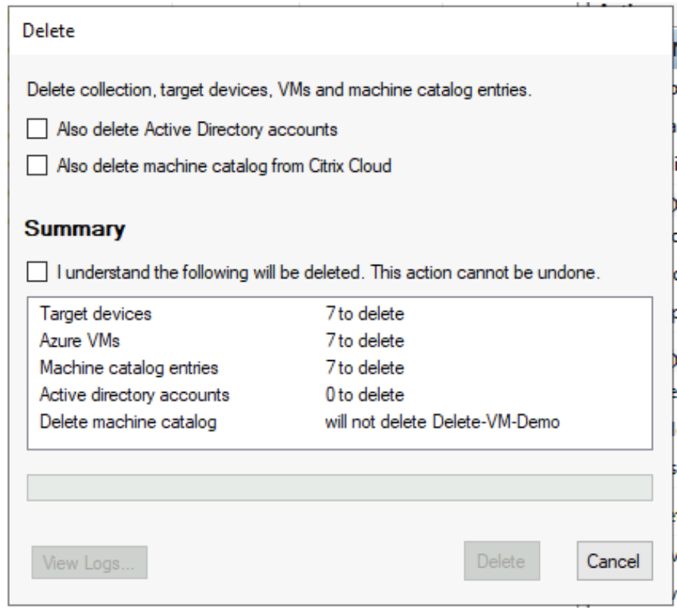Check Also delete machine catalog from Citrix Cloud
The image size is (677, 616).
36,165
